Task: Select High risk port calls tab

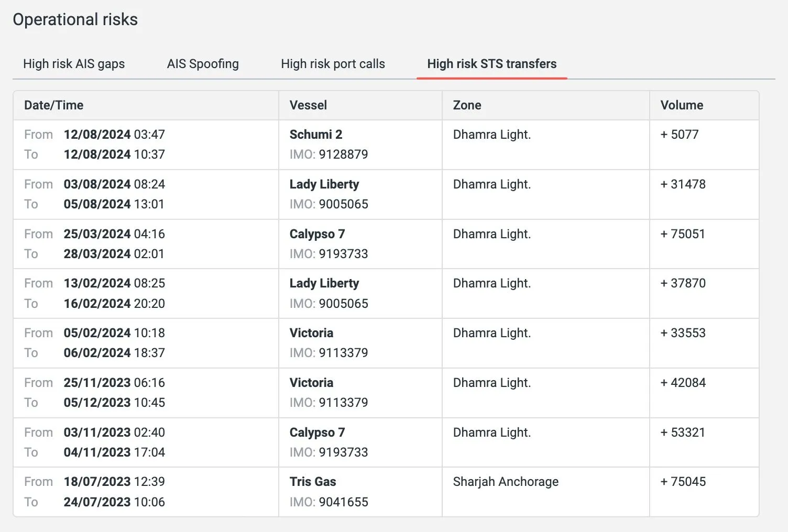Action: click(333, 64)
